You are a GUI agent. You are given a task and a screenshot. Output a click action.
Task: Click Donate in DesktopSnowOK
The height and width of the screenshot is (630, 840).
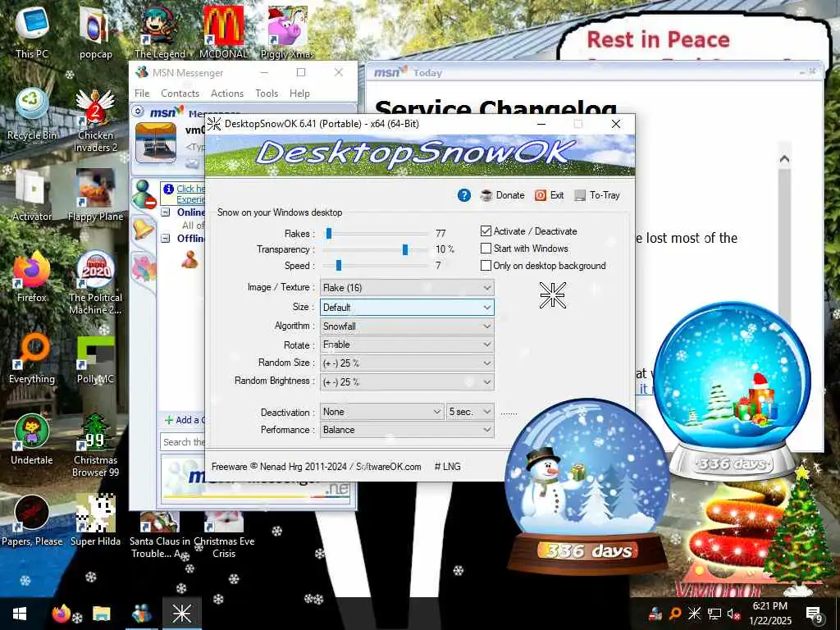pyautogui.click(x=502, y=195)
